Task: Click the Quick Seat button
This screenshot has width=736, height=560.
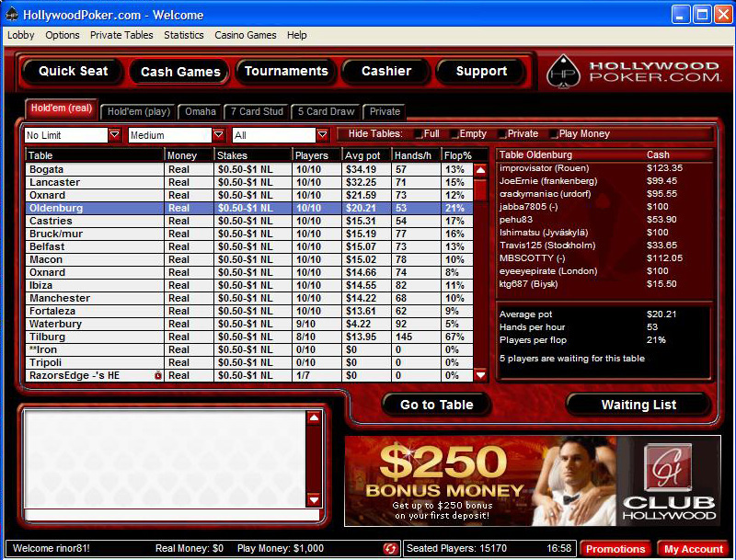Action: pyautogui.click(x=74, y=72)
